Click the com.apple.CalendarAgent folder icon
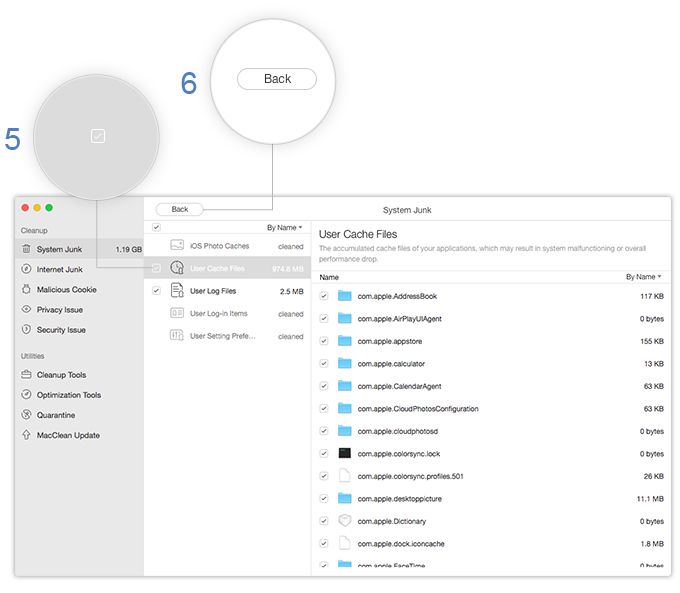 click(x=345, y=386)
